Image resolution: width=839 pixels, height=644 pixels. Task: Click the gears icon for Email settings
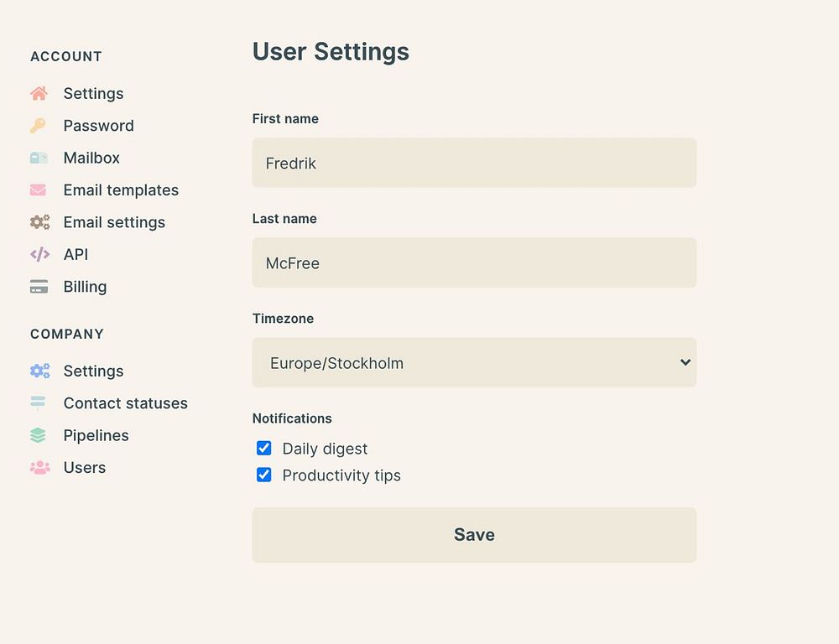[x=39, y=222]
